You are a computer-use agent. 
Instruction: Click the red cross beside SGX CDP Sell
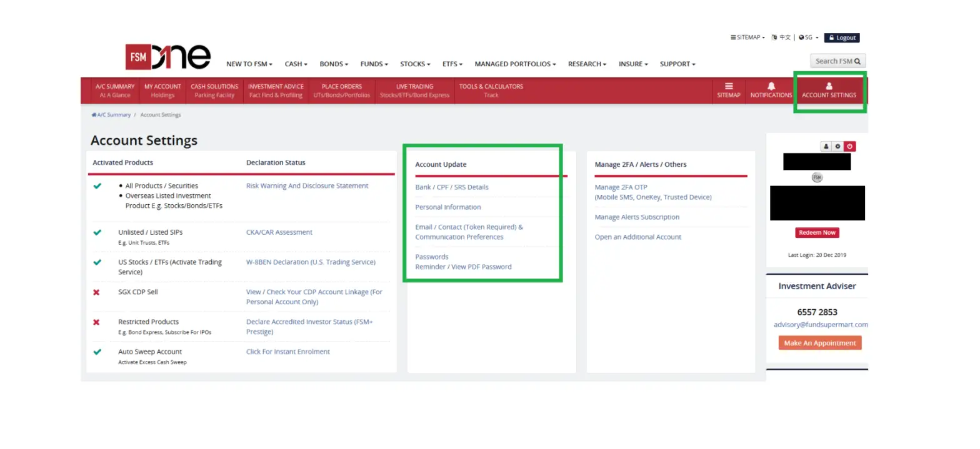point(96,292)
